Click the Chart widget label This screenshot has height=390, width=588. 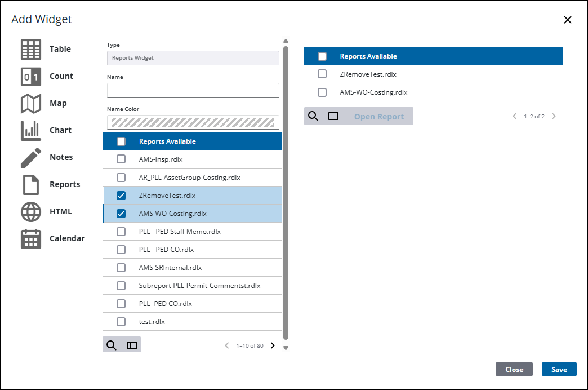60,130
